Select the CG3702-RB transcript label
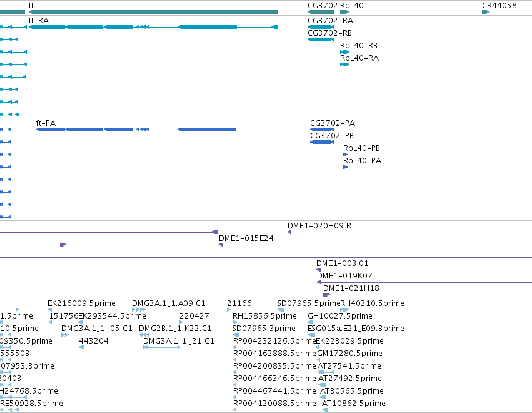Image resolution: width=532 pixels, height=413 pixels. point(329,33)
